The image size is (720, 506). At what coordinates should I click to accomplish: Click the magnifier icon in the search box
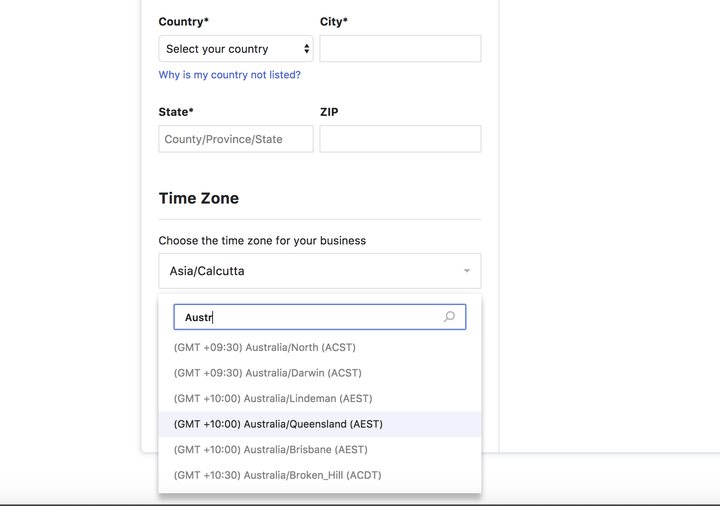tap(449, 317)
